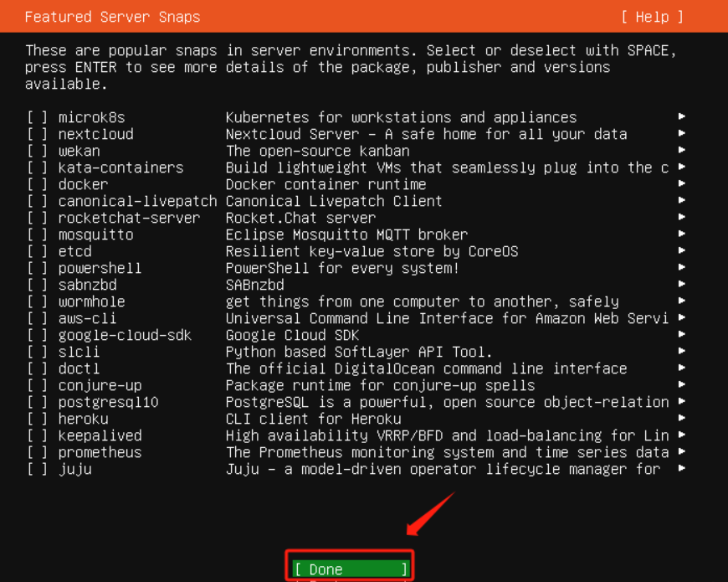
Task: Toggle the sabnzbd checkbox
Action: pos(37,285)
